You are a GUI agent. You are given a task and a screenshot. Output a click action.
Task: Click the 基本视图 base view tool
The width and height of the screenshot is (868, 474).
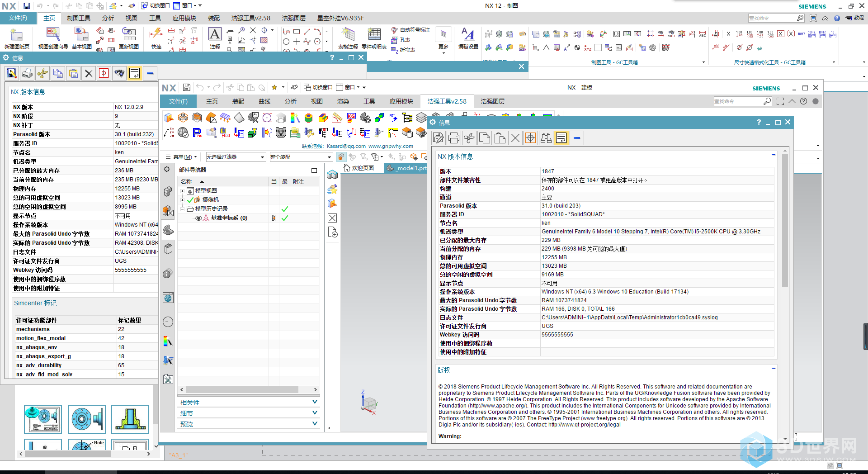pos(82,38)
